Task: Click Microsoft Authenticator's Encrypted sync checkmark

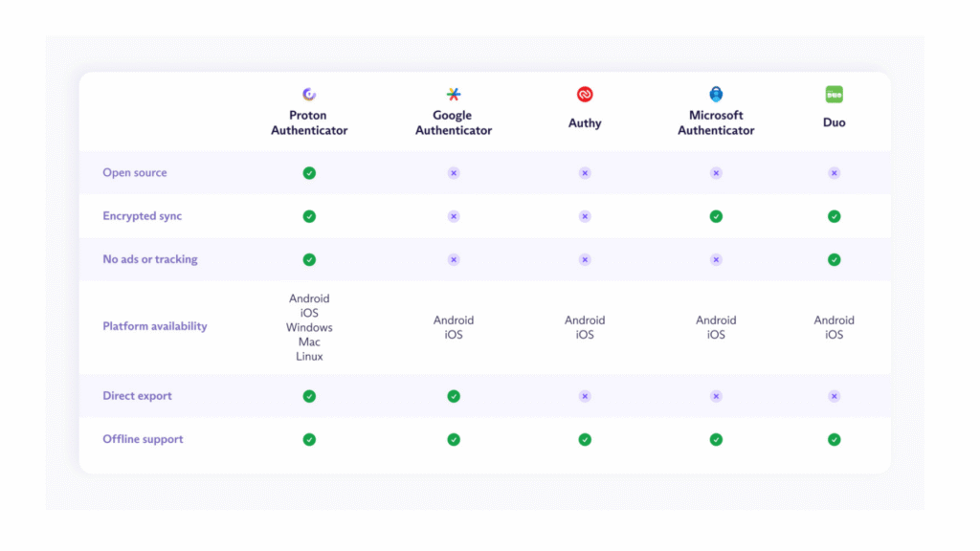Action: [716, 216]
